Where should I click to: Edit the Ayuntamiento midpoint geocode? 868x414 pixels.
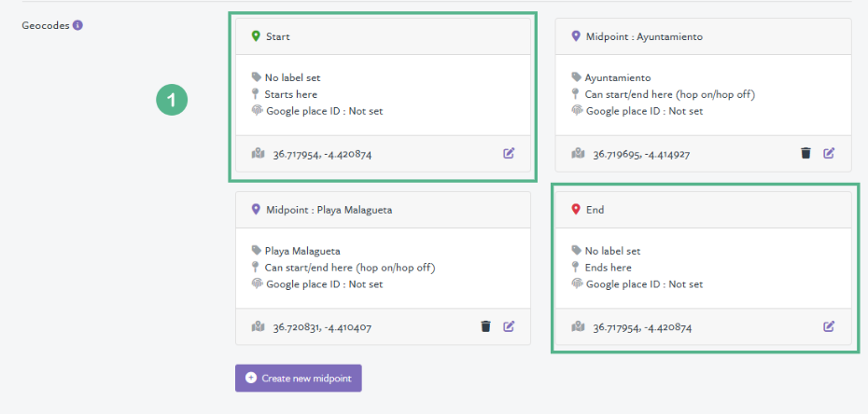(x=829, y=154)
